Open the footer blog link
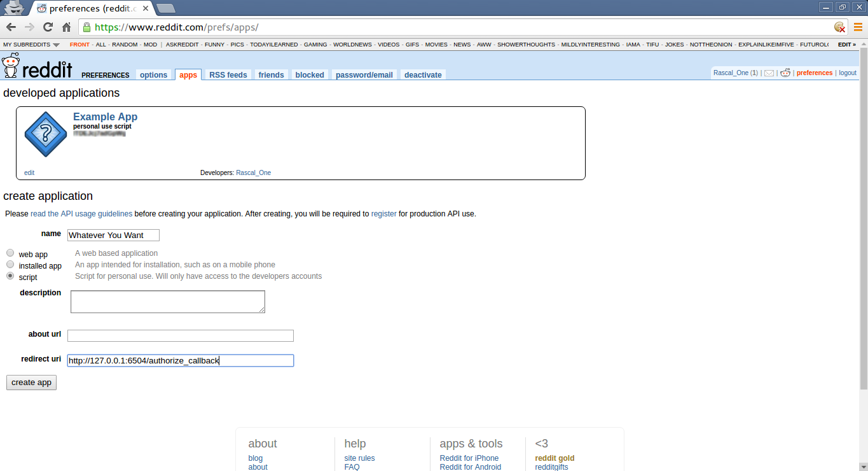Screen dimensions: 868x471 coord(255,458)
